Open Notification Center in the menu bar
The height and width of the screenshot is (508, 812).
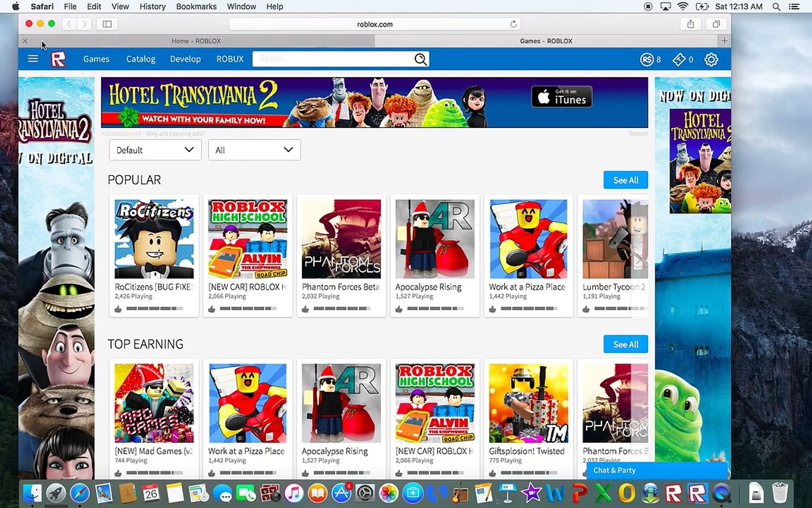click(x=794, y=7)
